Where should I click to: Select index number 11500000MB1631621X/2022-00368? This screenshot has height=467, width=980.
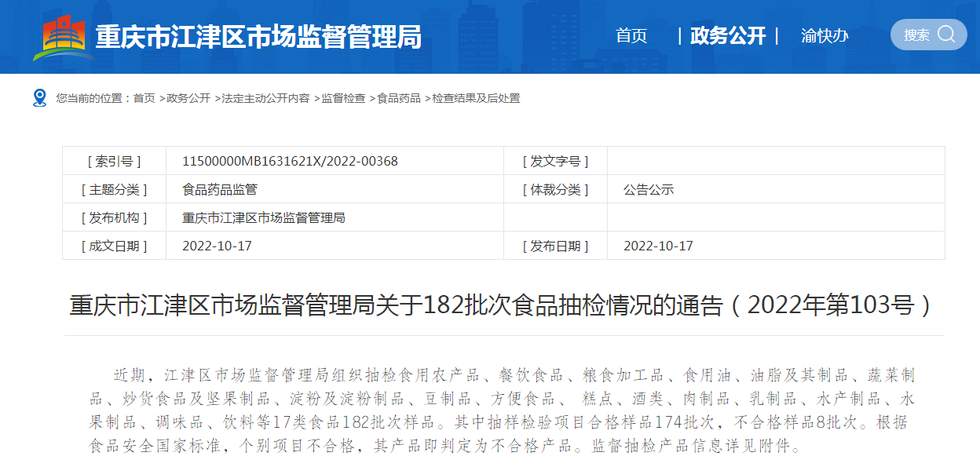coord(290,161)
